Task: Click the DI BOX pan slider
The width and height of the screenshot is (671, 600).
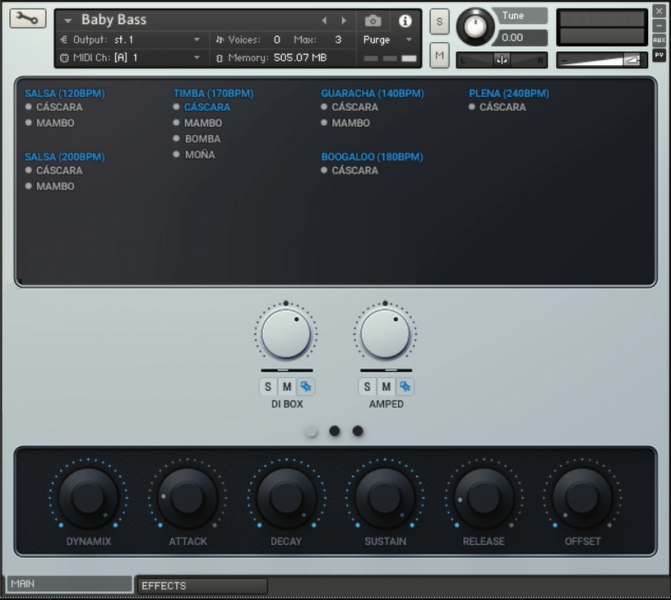Action: tap(287, 371)
